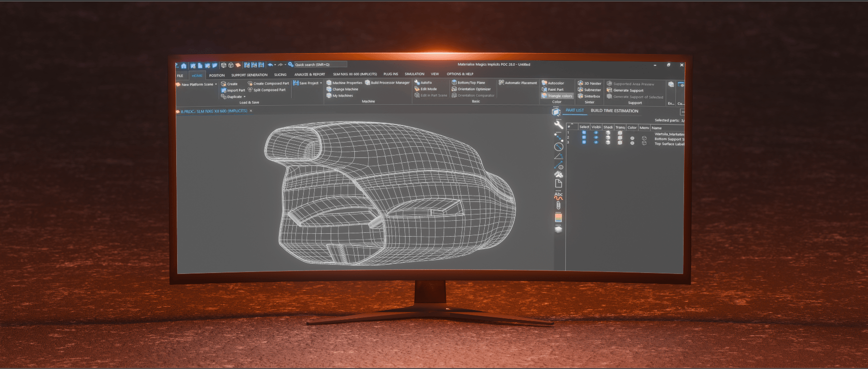Viewport: 868px width, 369px height.
Task: Expand the Save Project dropdown arrow
Action: click(x=321, y=83)
